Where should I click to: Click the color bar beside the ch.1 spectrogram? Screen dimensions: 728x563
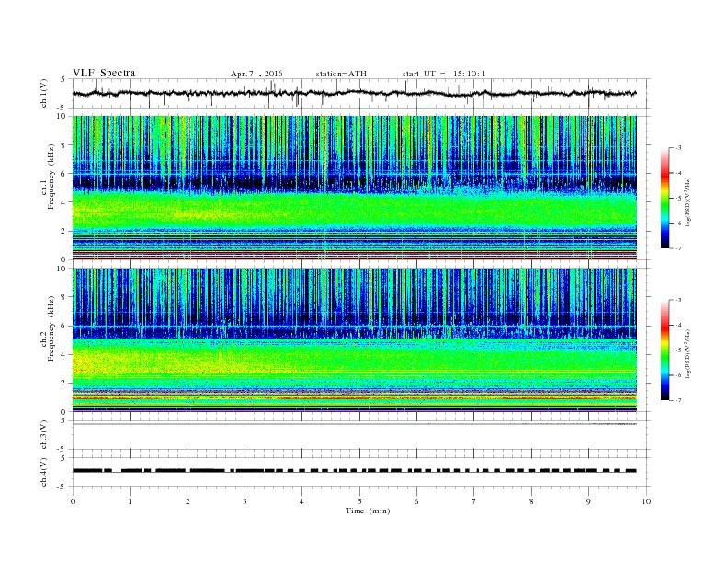(x=665, y=198)
